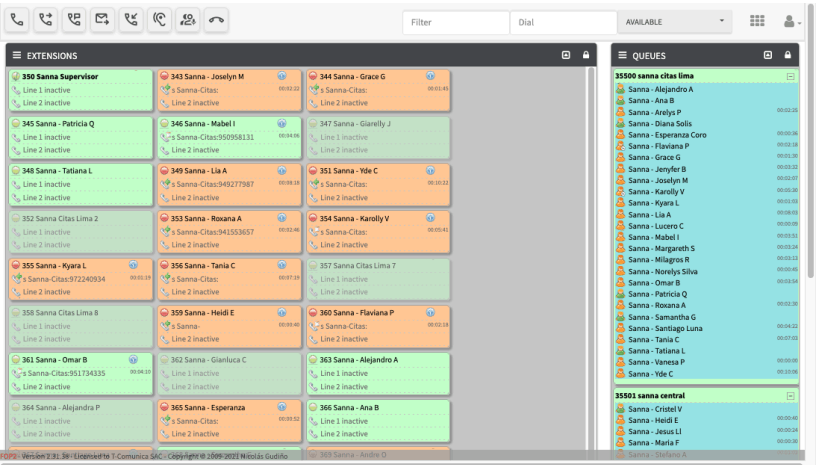This screenshot has width=816, height=465.
Task: Click the conference add-user icon
Action: [x=188, y=20]
